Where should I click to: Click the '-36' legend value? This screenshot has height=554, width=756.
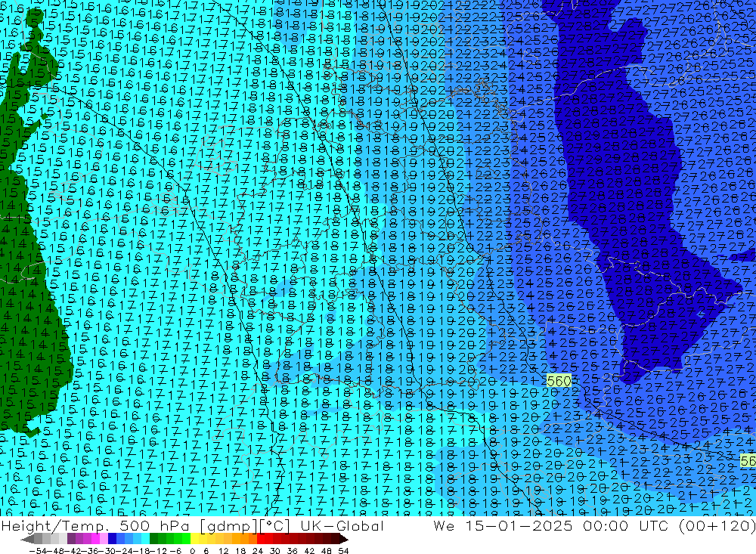[x=90, y=551]
